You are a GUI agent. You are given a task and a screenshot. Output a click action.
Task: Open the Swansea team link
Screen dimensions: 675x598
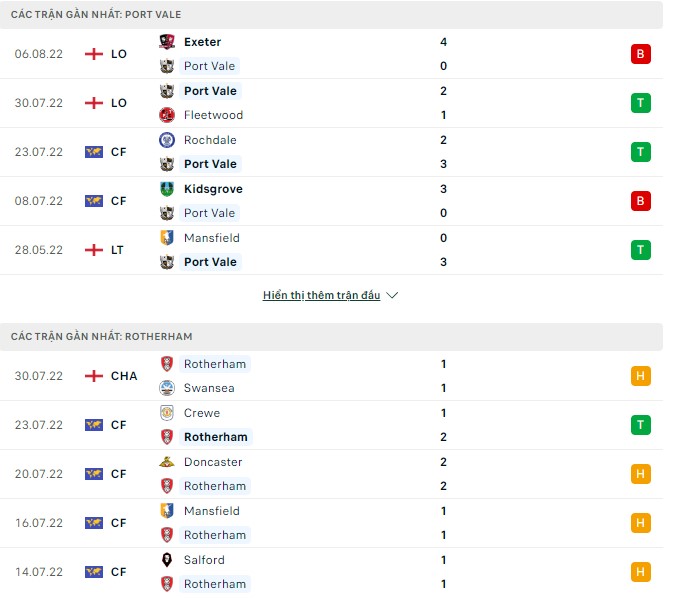pyautogui.click(x=209, y=388)
